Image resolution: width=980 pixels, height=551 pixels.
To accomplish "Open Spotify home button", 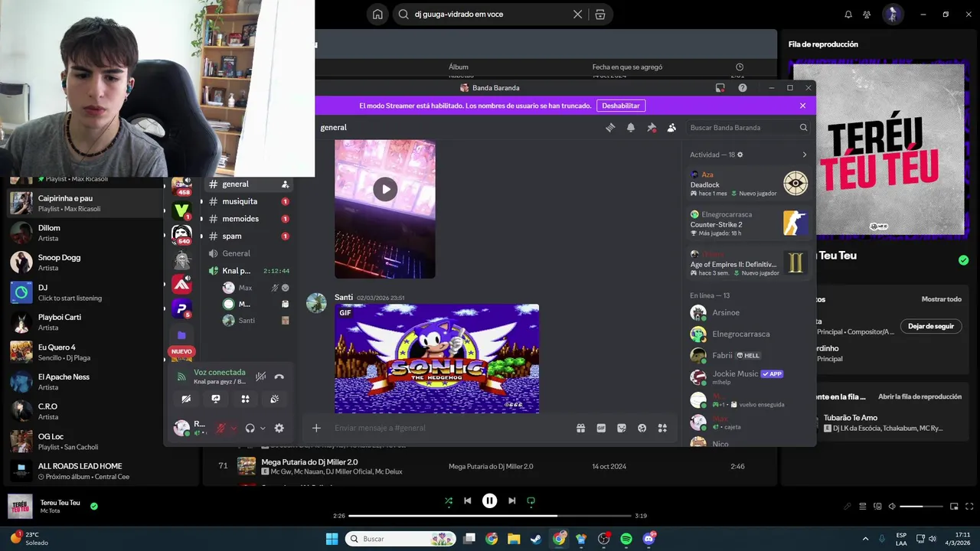I will (x=377, y=14).
